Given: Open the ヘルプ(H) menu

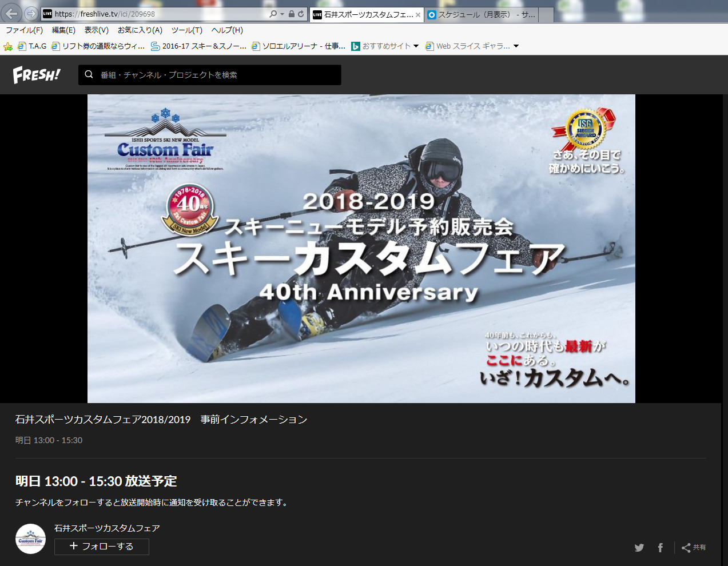Looking at the screenshot, I should [x=227, y=30].
